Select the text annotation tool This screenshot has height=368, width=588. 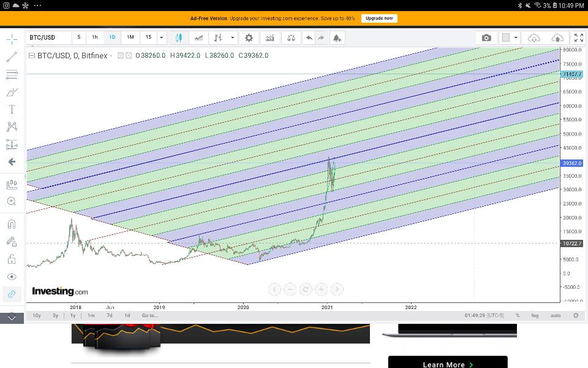pyautogui.click(x=12, y=109)
